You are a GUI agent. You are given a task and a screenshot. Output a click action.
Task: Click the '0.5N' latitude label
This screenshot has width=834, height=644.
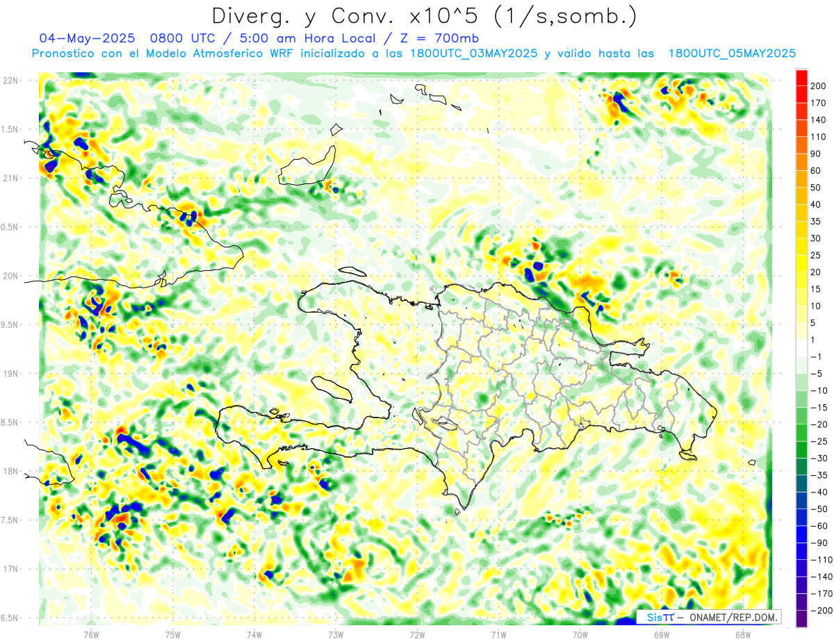[x=10, y=227]
